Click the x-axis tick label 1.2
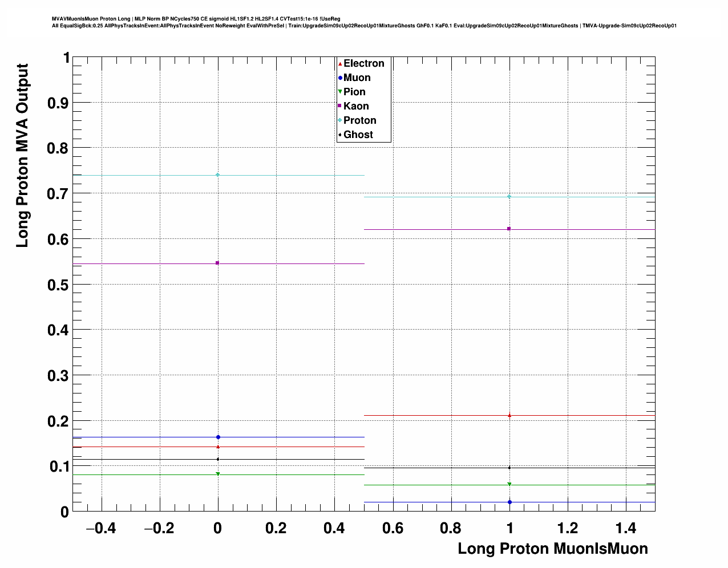 coord(568,529)
